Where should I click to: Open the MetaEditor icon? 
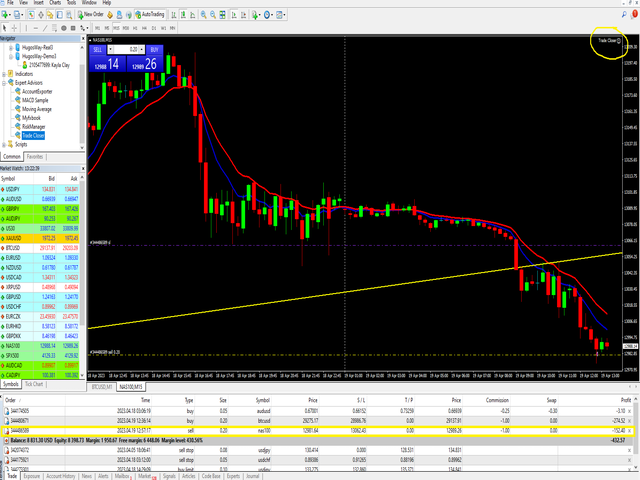click(x=110, y=15)
